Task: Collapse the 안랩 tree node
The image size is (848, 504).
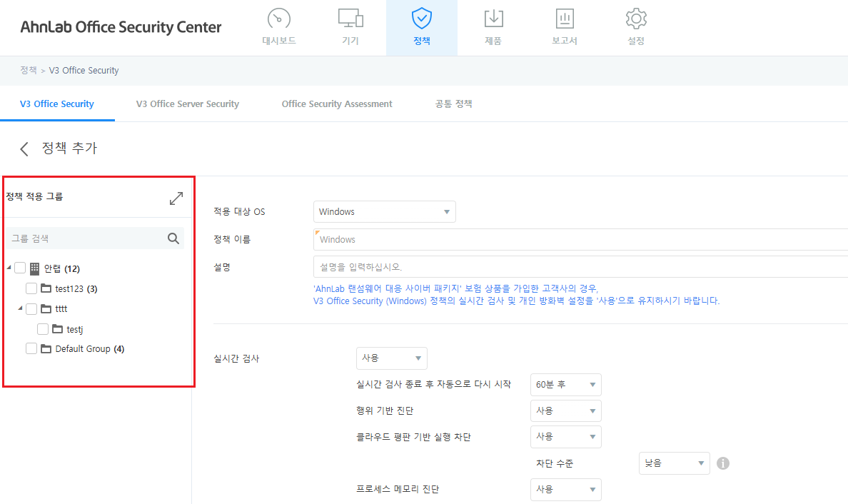Action: point(9,268)
